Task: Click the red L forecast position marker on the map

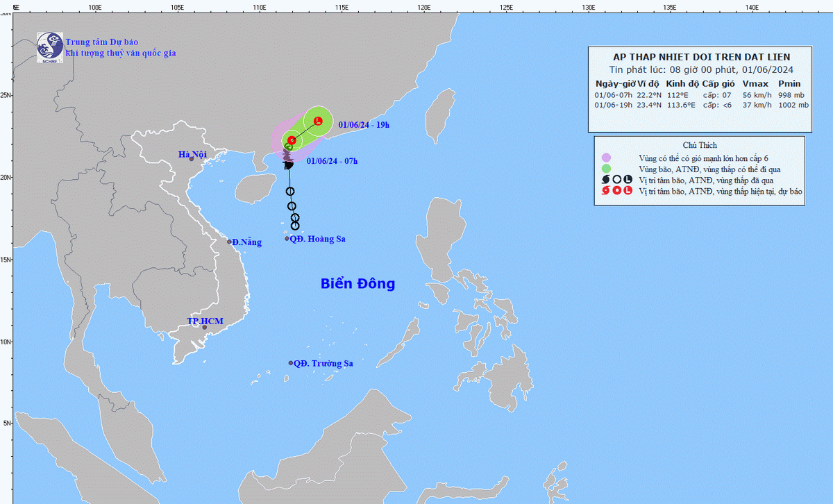Action: [318, 121]
